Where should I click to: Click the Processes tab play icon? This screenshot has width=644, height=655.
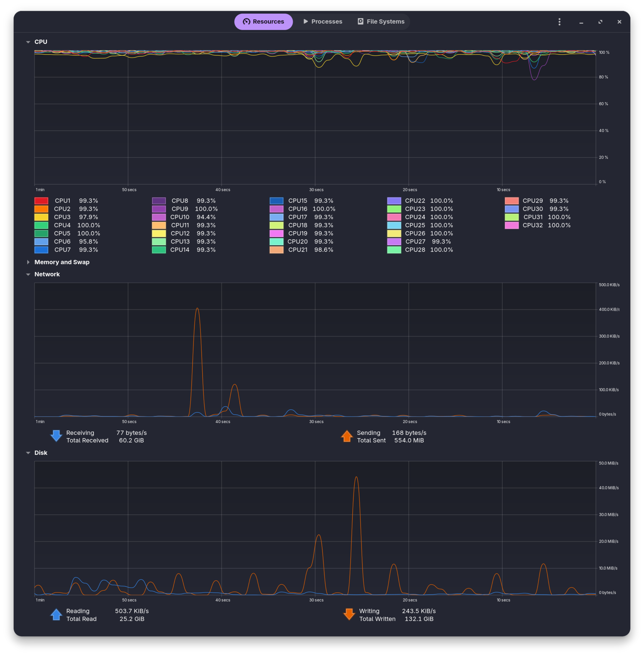[x=306, y=22]
